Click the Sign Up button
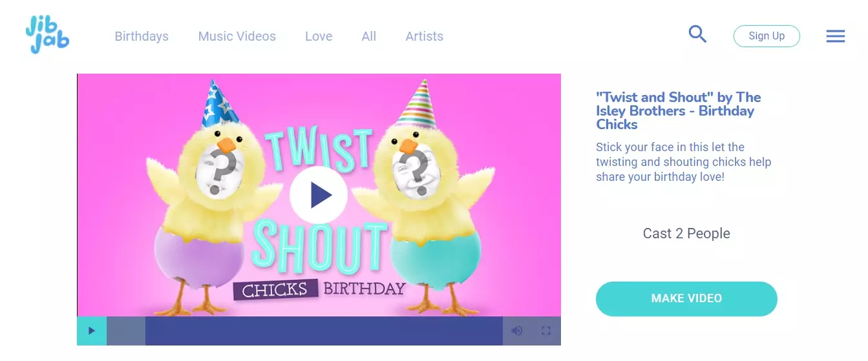This screenshot has height=361, width=868. click(x=767, y=36)
